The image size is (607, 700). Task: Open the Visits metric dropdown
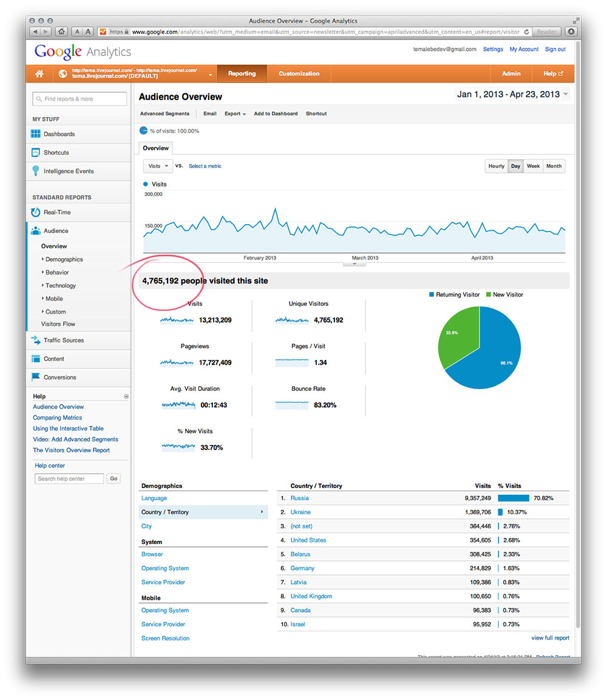(x=158, y=166)
